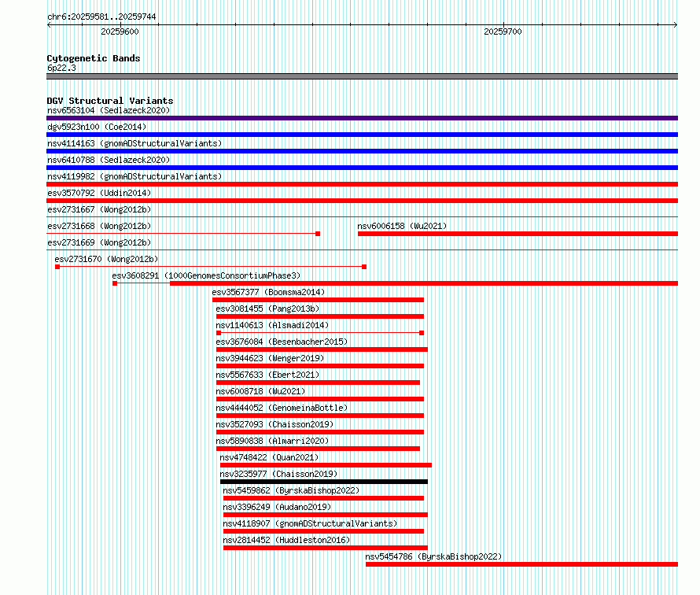
Task: Click the ruler's right arrow end
Action: point(676,25)
